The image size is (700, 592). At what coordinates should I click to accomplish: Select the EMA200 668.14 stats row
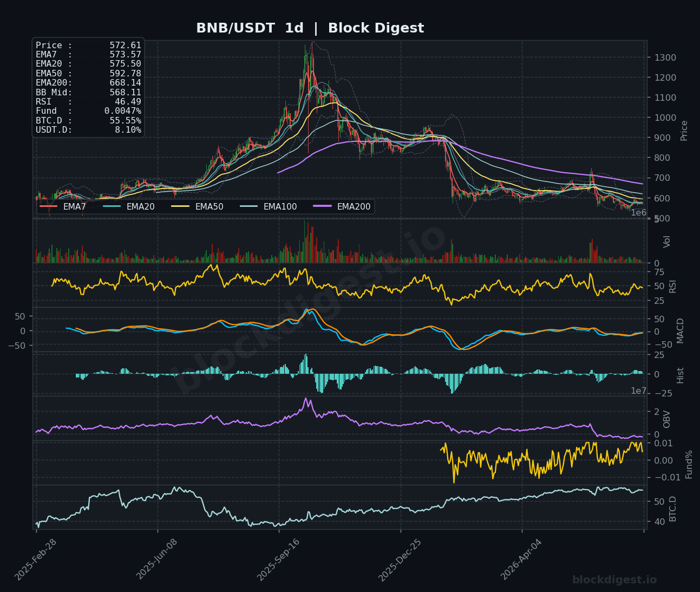click(88, 83)
